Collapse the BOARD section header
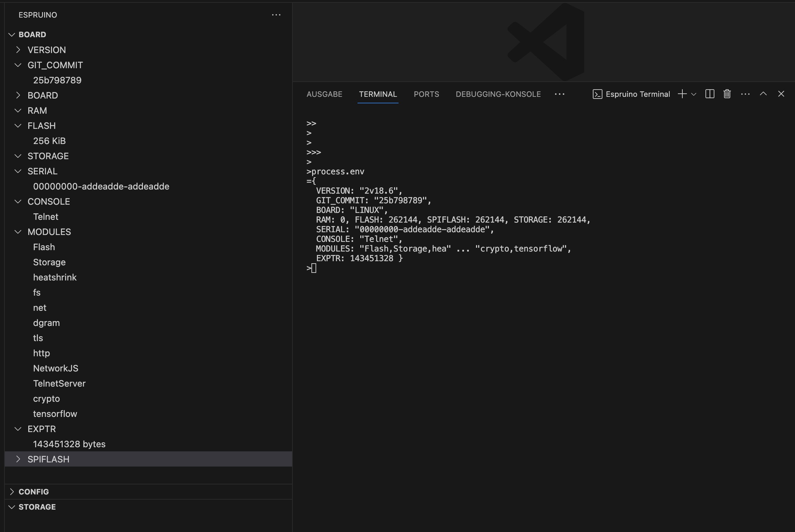 [x=148, y=34]
